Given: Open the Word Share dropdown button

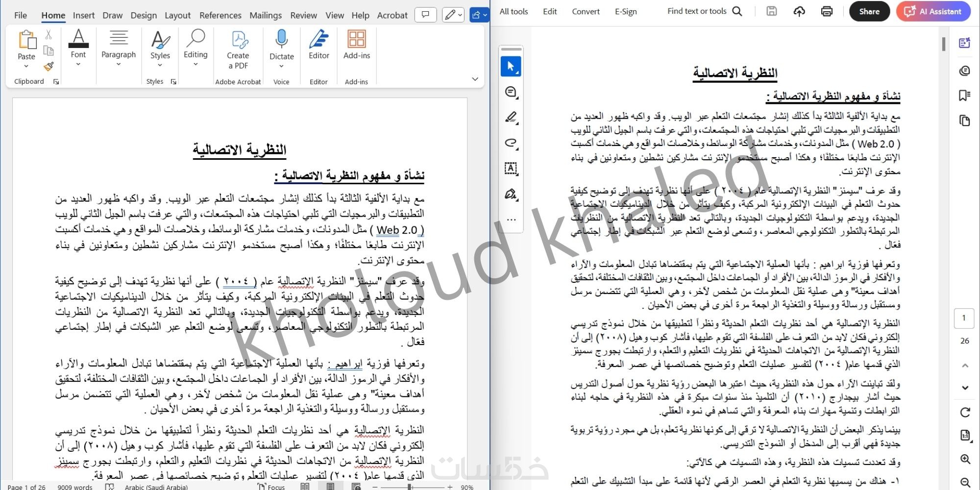Looking at the screenshot, I should 479,15.
